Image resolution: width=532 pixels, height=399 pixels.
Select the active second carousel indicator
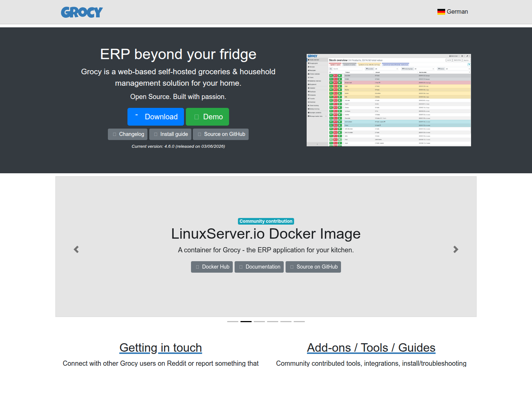(x=246, y=321)
